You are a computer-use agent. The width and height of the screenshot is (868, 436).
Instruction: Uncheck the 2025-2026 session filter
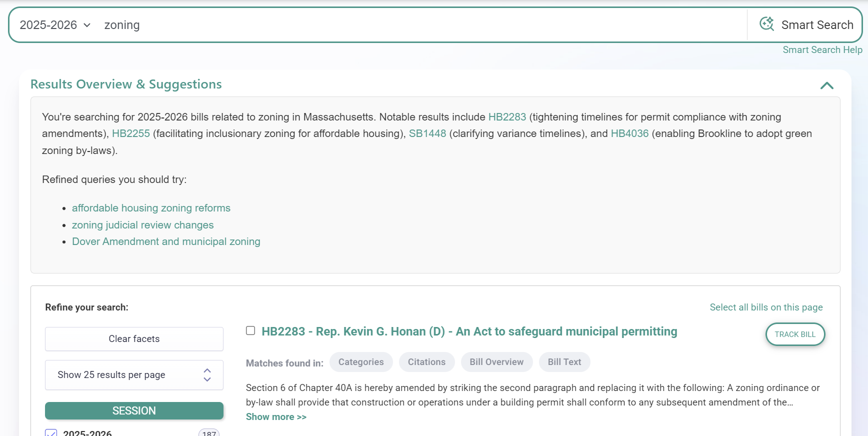click(51, 433)
